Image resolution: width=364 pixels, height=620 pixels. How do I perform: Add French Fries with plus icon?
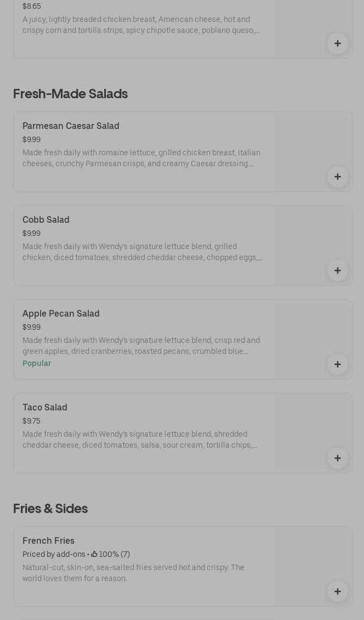[x=338, y=591]
